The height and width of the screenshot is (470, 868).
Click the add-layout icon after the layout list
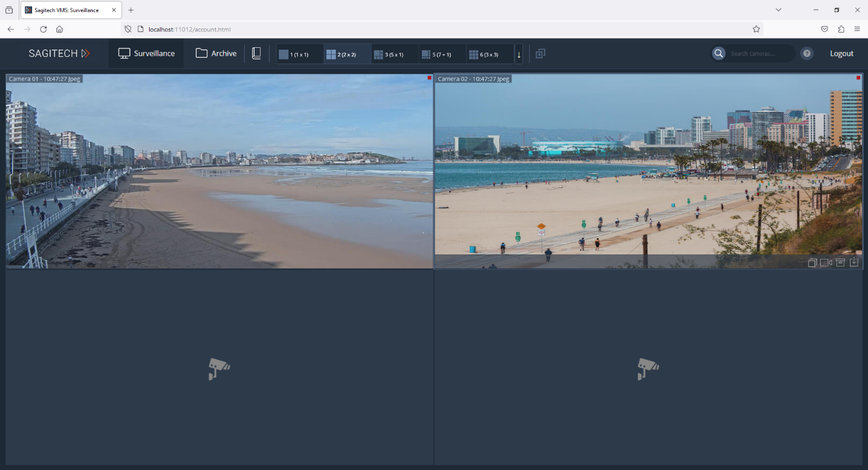(x=540, y=53)
